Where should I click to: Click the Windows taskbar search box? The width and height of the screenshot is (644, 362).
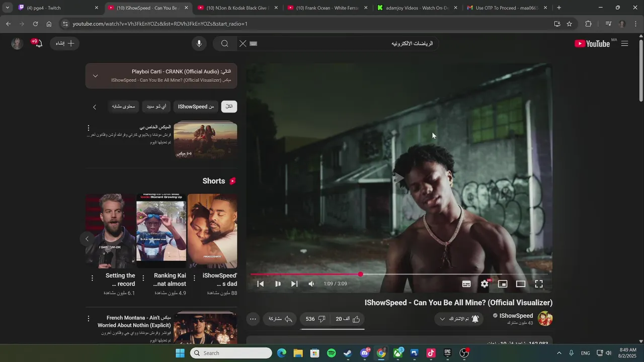[x=231, y=353]
